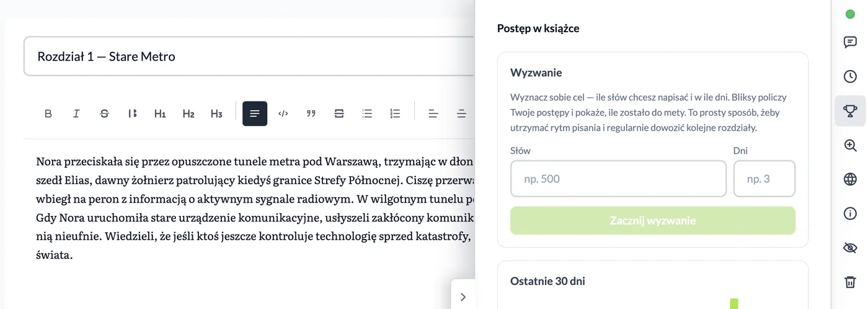This screenshot has width=868, height=309.
Task: Open the search magnifier icon in the sidebar
Action: click(x=850, y=146)
